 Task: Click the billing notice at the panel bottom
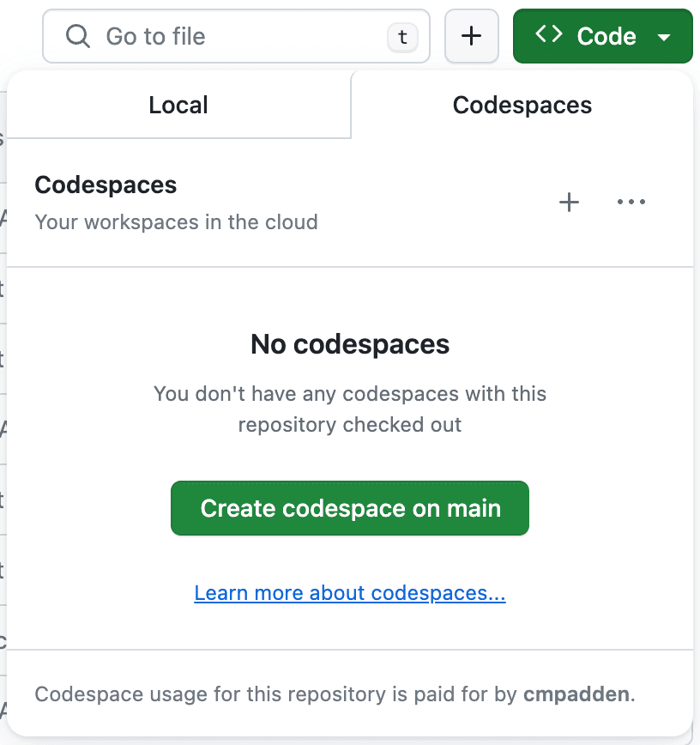pos(333,694)
